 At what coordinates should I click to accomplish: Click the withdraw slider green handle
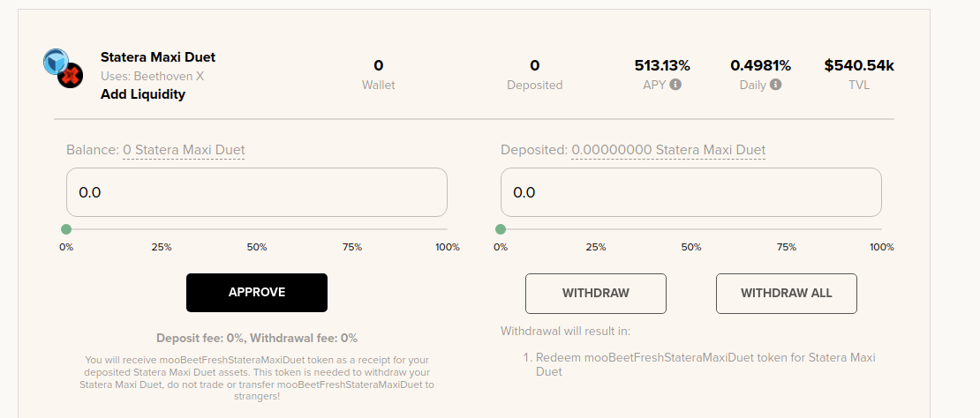coord(501,229)
